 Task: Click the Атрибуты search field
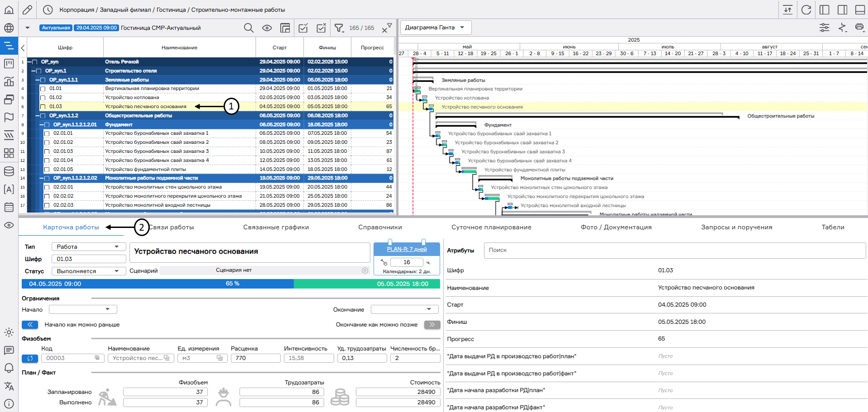click(674, 250)
